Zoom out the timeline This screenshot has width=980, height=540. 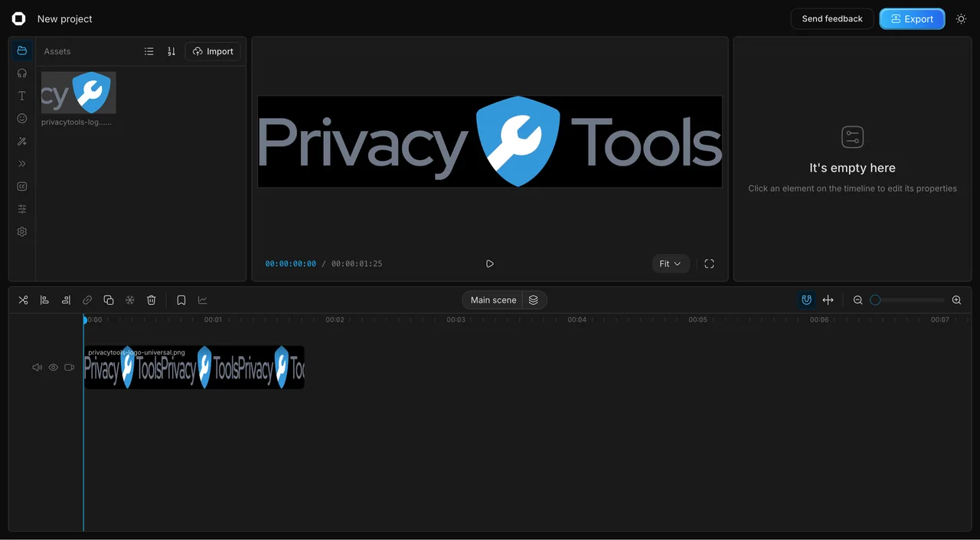(x=858, y=300)
